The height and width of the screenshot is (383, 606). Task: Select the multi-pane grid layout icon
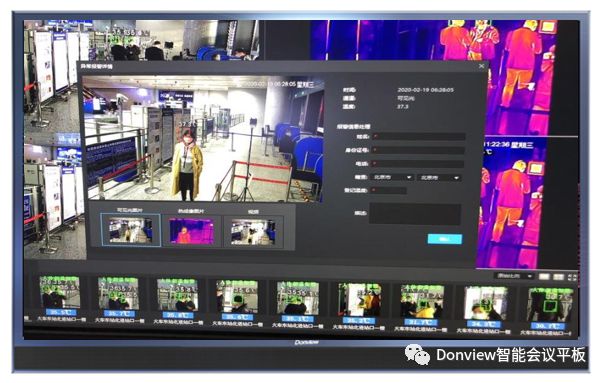pos(558,277)
